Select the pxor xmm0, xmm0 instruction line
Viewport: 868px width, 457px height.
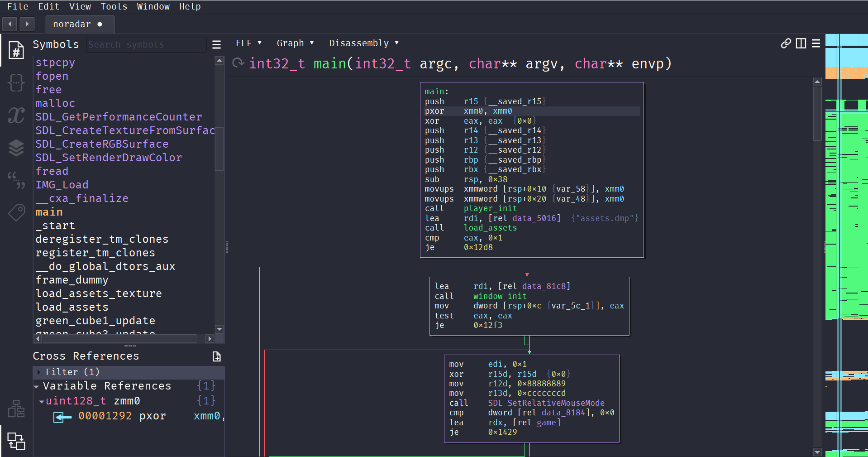pos(532,111)
